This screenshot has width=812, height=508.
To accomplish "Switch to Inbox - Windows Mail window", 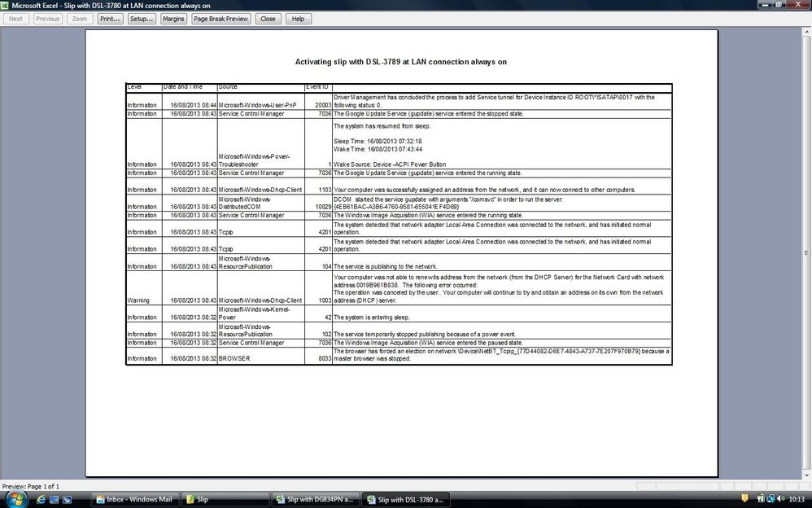I will tap(135, 499).
